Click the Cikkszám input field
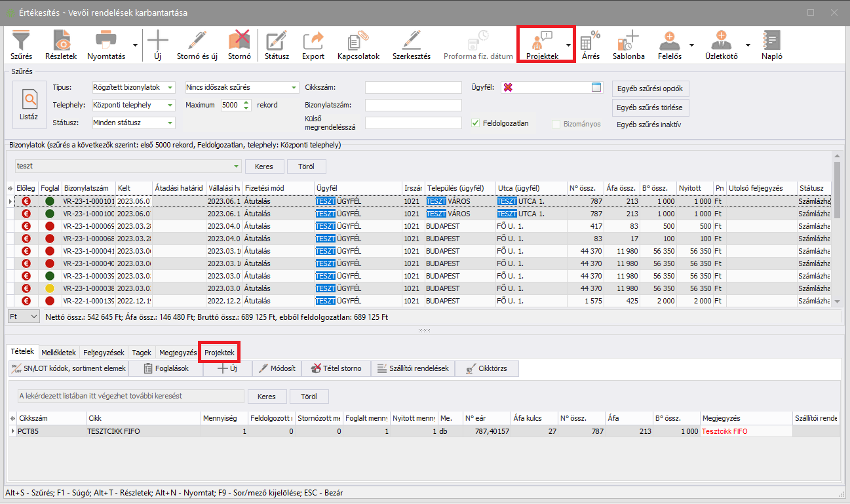The image size is (850, 504). (x=413, y=88)
